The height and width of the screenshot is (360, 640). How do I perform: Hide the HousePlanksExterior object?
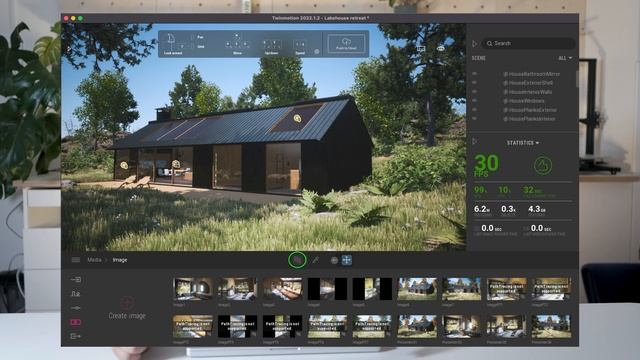click(x=474, y=110)
